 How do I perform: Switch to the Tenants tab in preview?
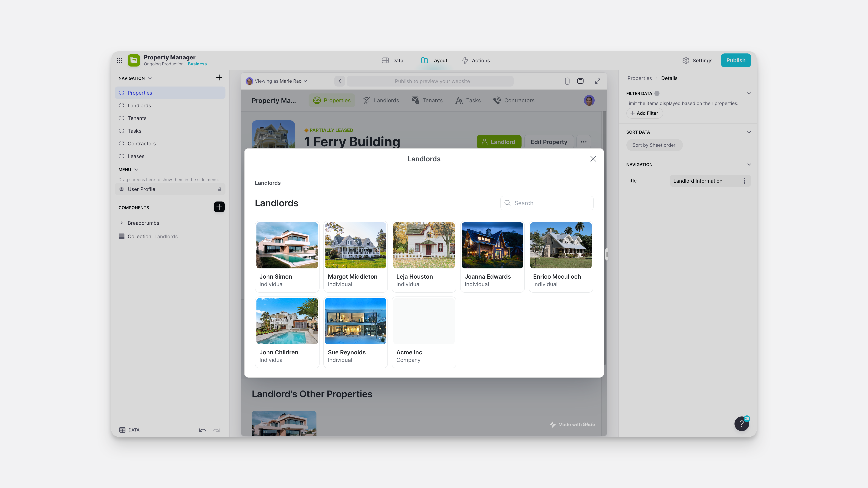(x=427, y=100)
